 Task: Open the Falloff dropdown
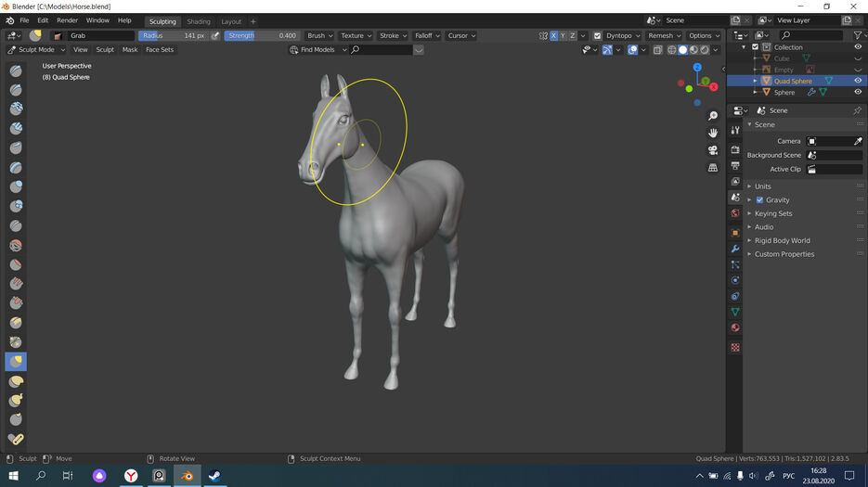point(427,35)
